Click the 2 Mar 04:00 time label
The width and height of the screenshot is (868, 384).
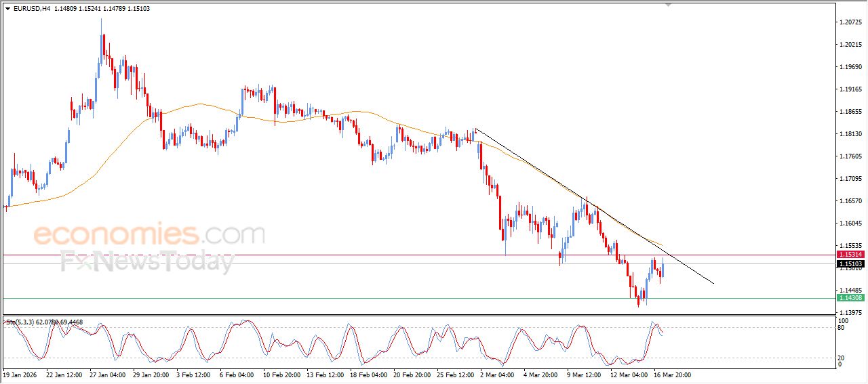tap(496, 375)
